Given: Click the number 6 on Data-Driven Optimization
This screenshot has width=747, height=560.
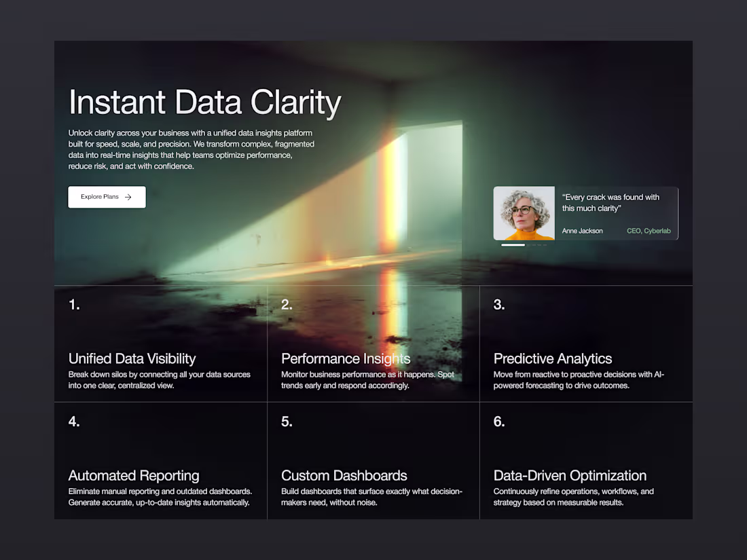Looking at the screenshot, I should coord(499,422).
